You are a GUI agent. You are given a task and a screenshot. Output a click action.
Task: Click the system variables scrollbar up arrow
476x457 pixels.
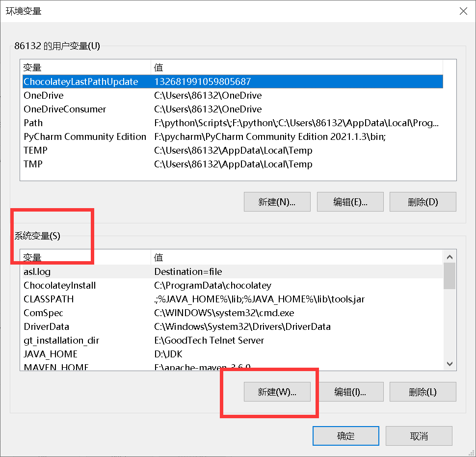(x=450, y=257)
